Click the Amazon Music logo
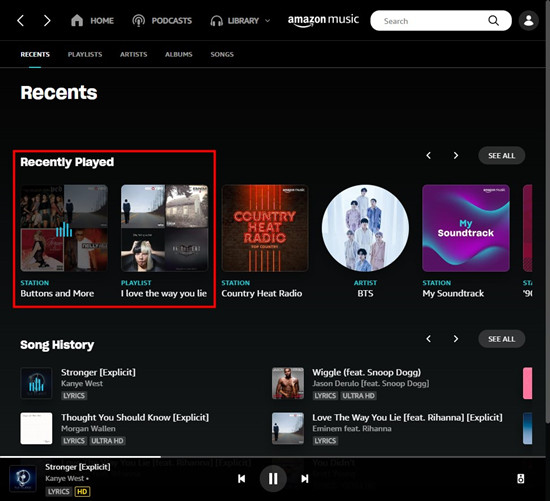Viewport: 550px width, 501px height. tap(323, 20)
